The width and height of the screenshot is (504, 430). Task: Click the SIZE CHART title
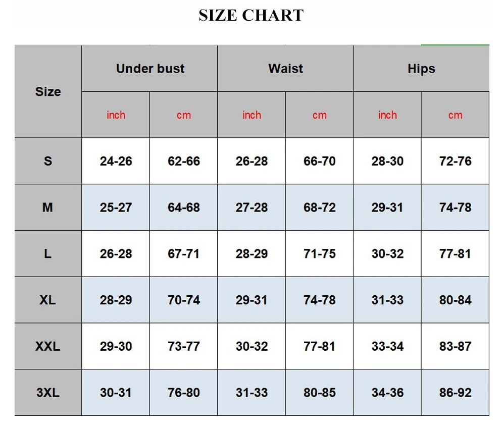point(251,15)
